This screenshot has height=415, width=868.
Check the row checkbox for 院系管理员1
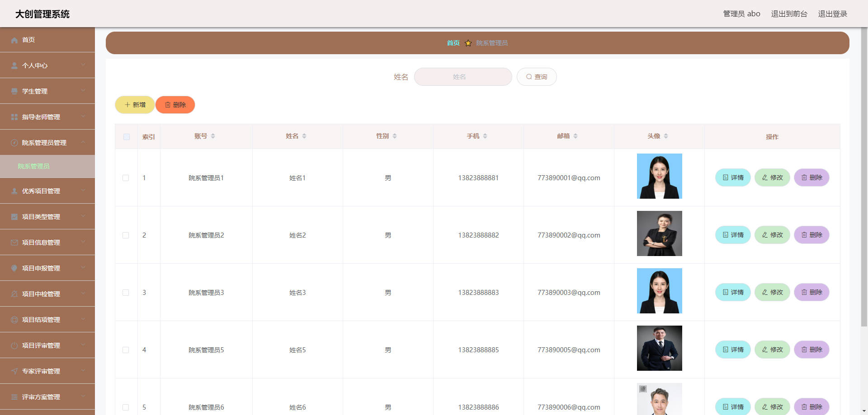pyautogui.click(x=126, y=178)
